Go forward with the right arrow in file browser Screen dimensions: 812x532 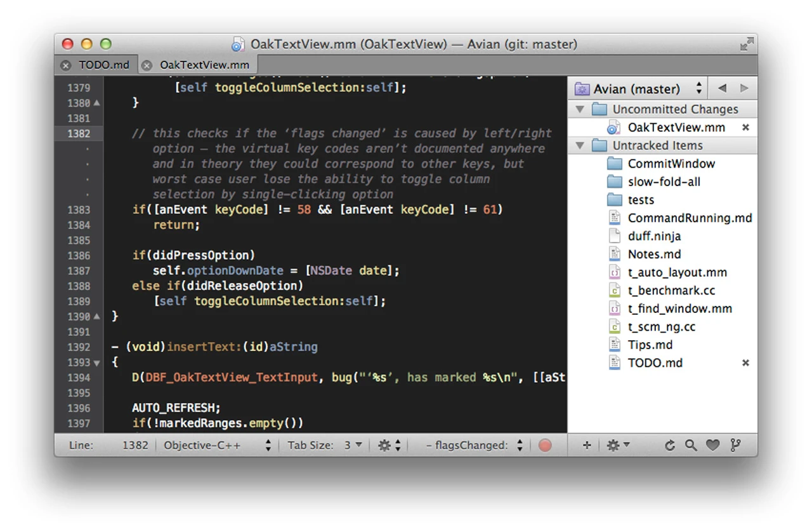coord(744,88)
